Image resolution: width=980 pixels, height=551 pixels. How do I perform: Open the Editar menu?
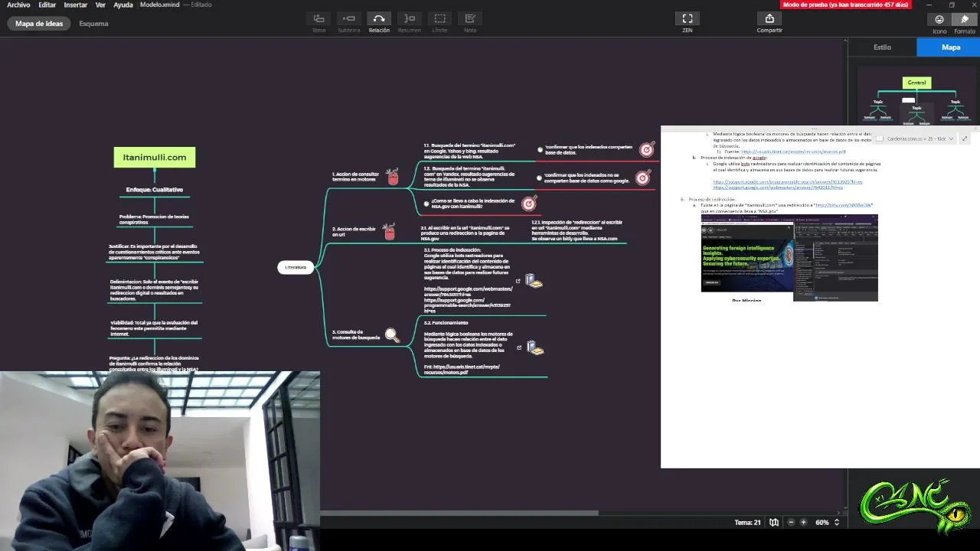(x=47, y=5)
